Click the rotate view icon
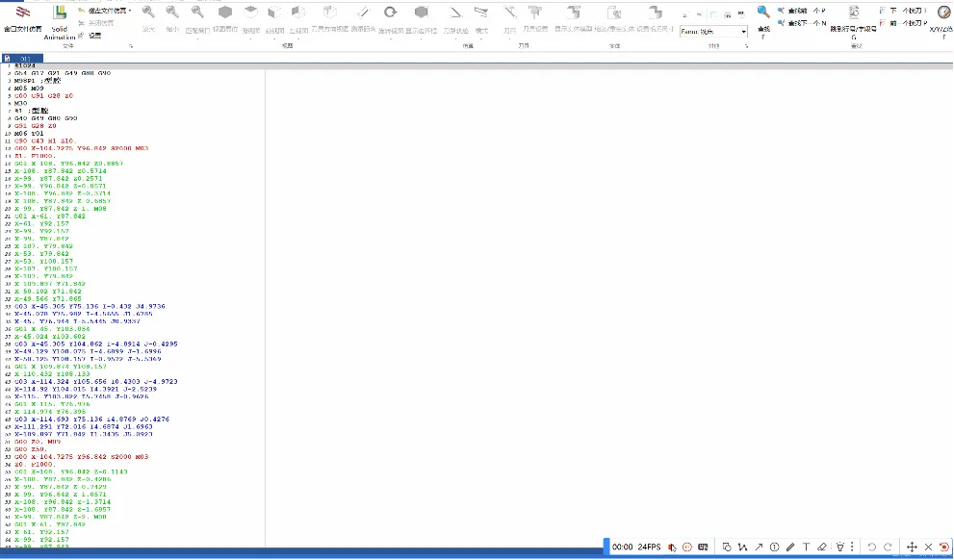This screenshot has height=560, width=954. pyautogui.click(x=391, y=12)
